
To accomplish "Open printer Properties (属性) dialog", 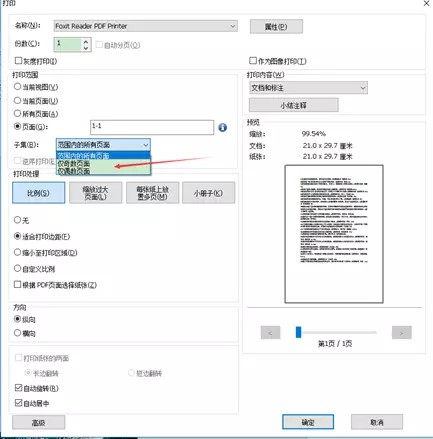I will click(x=276, y=27).
